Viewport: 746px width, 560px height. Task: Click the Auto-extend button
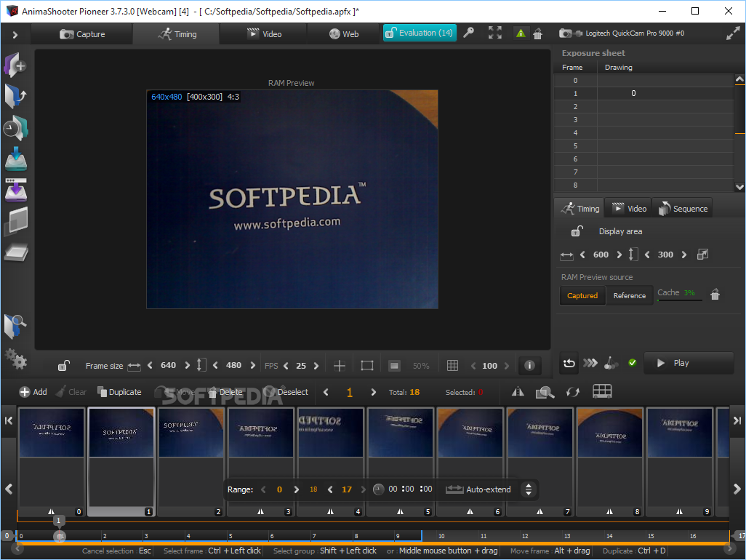tap(478, 489)
